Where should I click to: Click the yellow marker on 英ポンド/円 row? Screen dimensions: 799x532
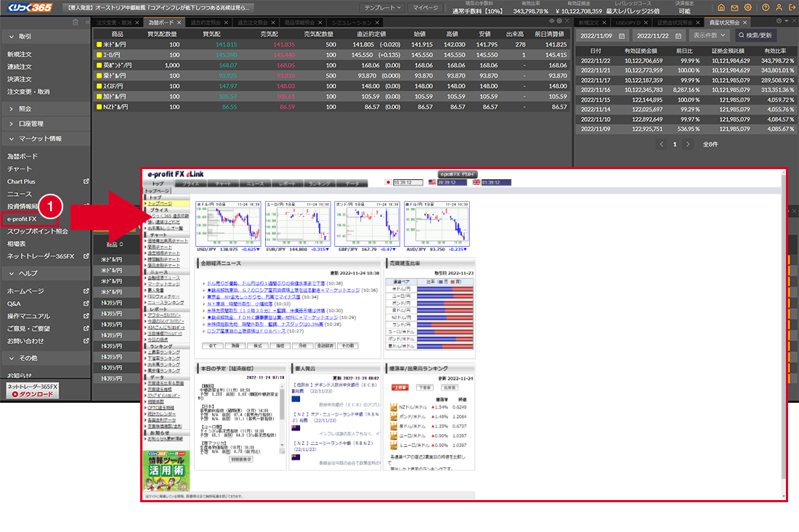(100, 65)
